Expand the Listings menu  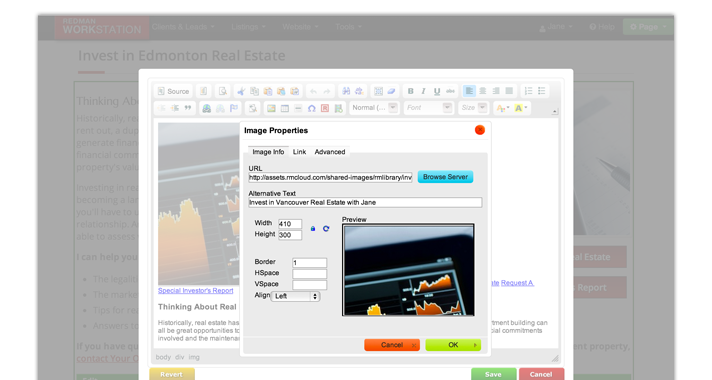248,27
